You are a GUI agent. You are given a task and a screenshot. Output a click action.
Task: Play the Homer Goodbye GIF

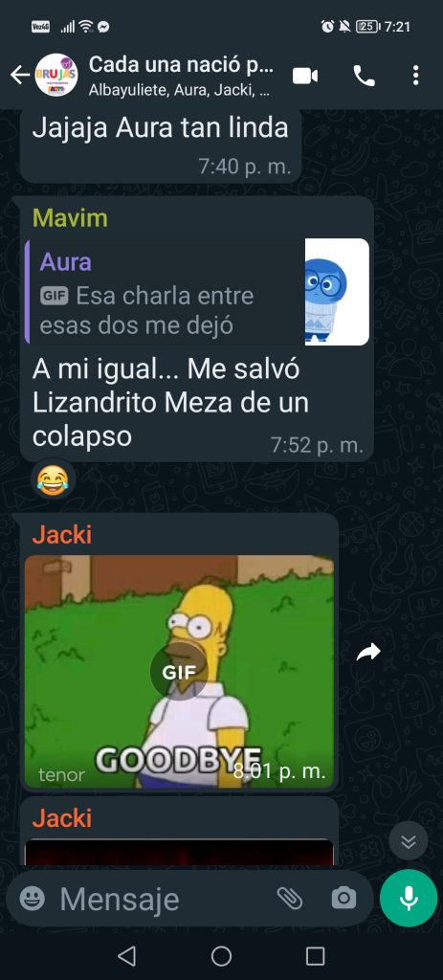tap(179, 672)
